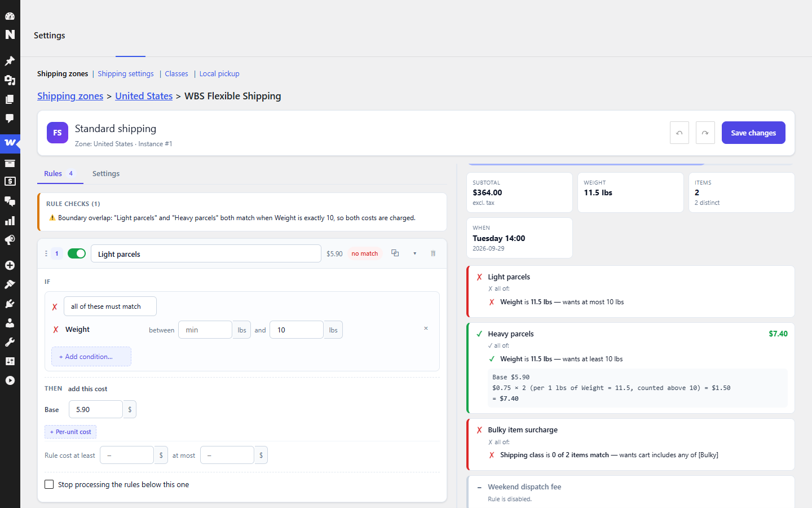Screen dimensions: 812x508
Task: Open the Analytics bar chart sidebar icon
Action: pyautogui.click(x=10, y=221)
